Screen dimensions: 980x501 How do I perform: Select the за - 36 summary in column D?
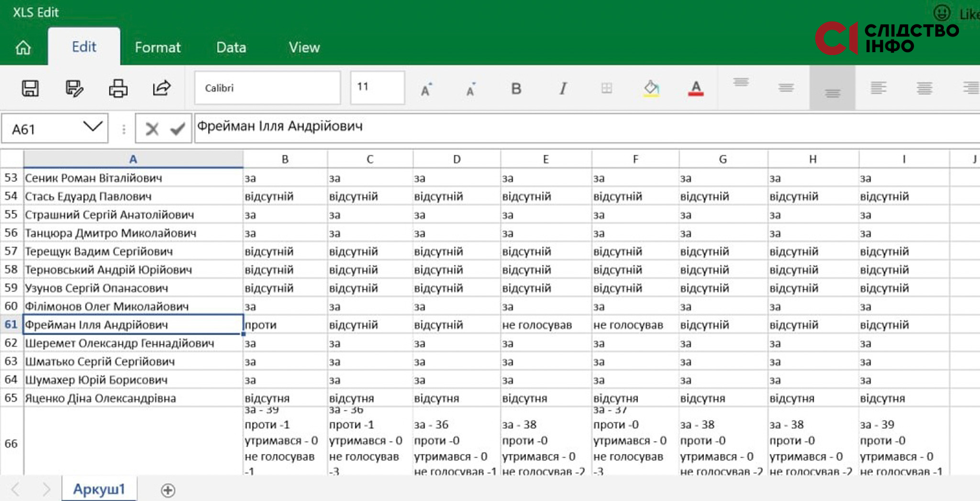457,441
